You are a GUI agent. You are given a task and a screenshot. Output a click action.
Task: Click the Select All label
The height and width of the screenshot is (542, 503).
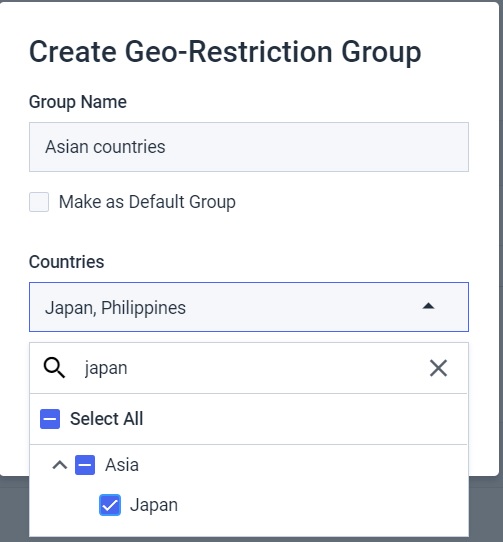click(x=106, y=419)
